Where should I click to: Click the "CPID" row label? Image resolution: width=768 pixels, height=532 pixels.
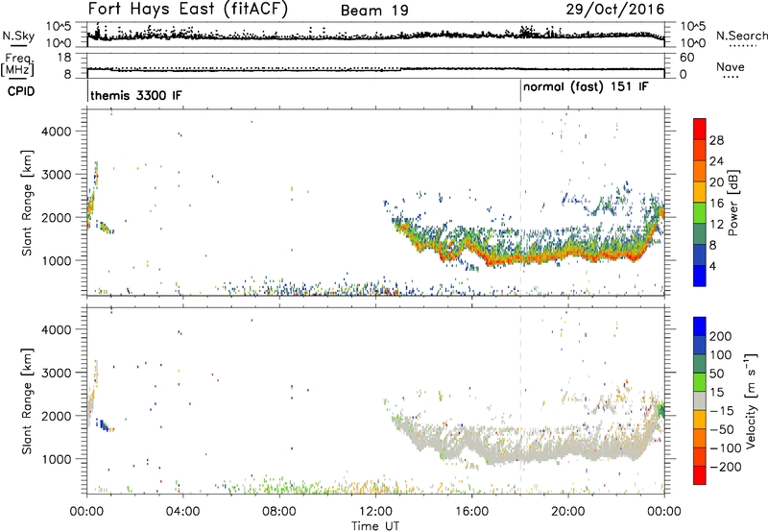tap(21, 91)
